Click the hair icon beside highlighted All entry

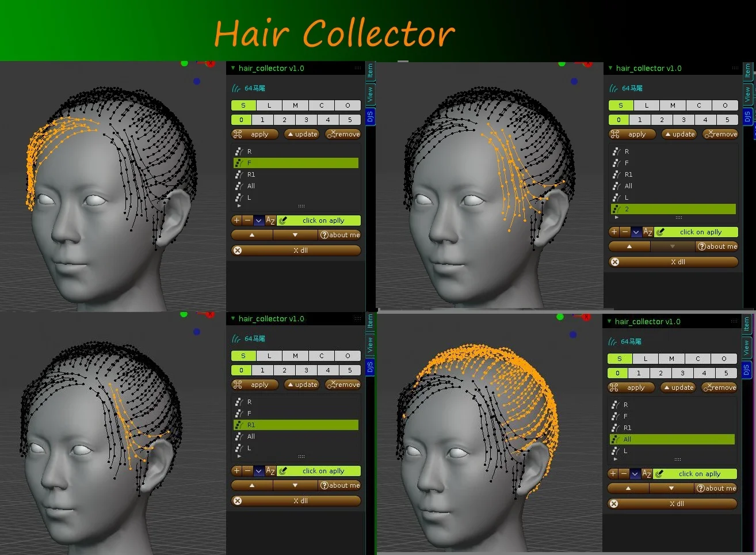click(x=614, y=439)
